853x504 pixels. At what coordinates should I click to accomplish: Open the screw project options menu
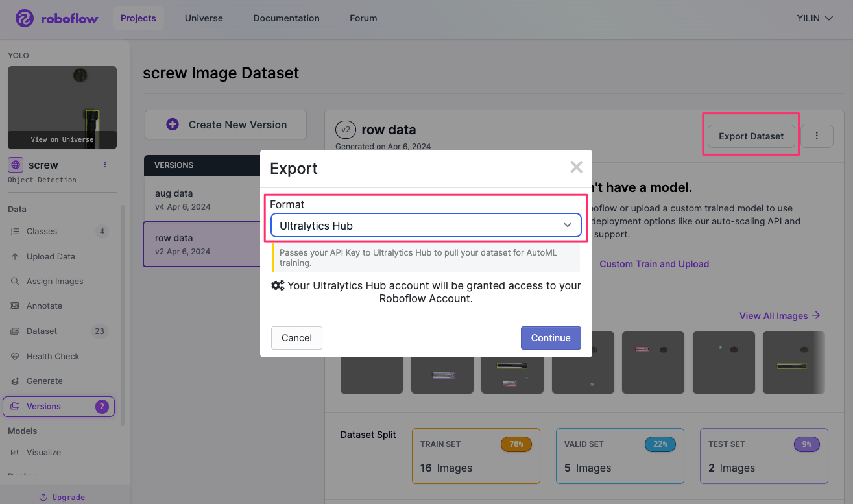(106, 165)
